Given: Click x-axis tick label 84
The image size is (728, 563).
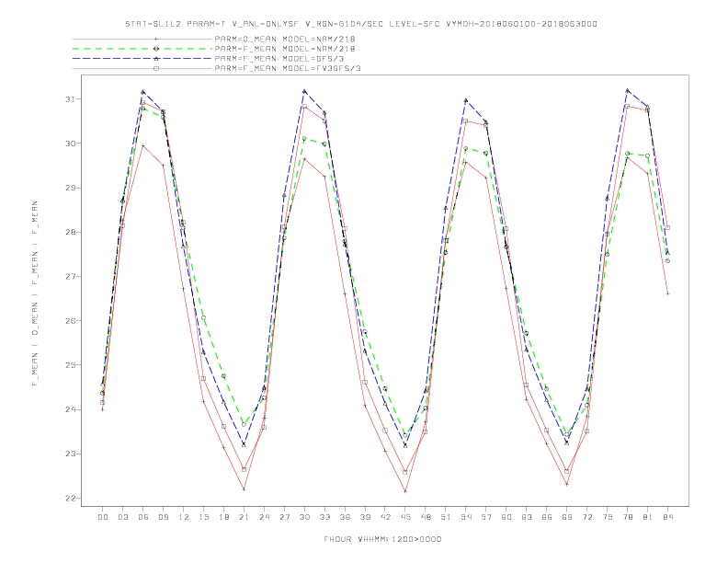Looking at the screenshot, I should 668,517.
